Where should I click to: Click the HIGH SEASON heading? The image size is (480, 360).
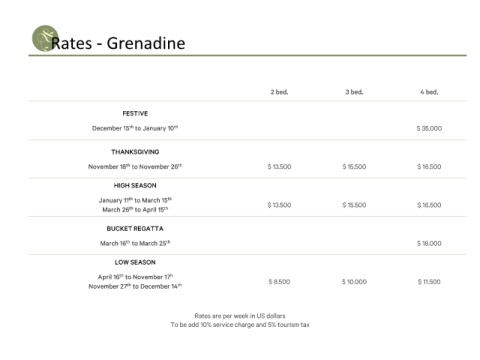coord(135,186)
